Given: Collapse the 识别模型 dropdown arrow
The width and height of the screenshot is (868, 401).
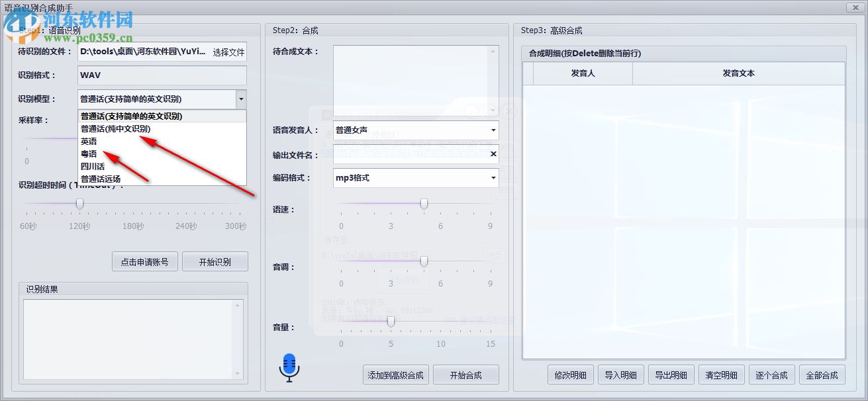Looking at the screenshot, I should point(241,98).
